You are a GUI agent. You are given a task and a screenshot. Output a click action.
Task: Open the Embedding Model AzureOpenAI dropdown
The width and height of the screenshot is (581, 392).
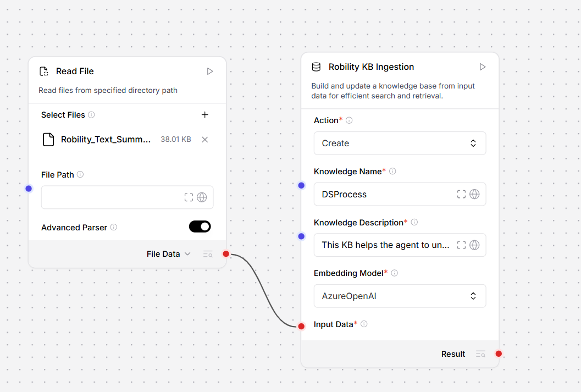click(400, 296)
